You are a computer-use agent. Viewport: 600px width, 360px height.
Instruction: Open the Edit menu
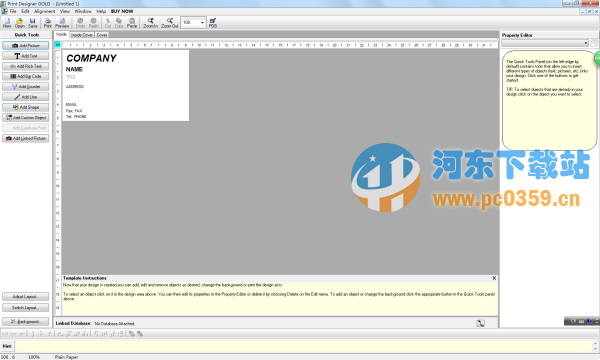[x=25, y=11]
